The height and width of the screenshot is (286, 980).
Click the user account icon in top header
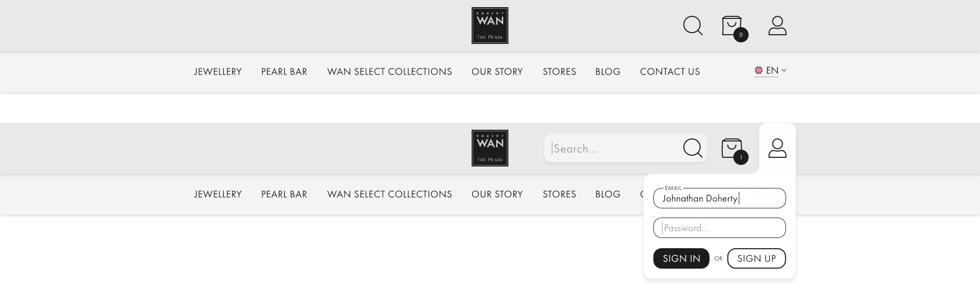click(x=777, y=26)
